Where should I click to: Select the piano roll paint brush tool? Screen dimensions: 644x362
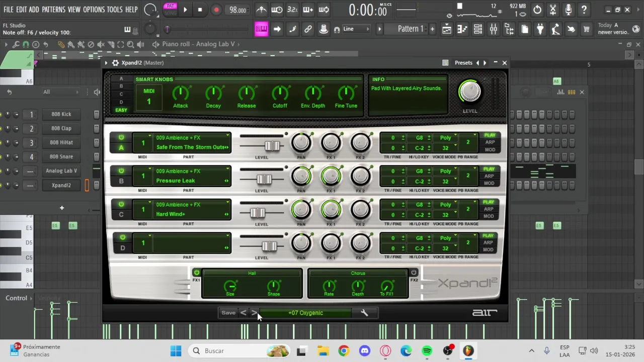71,45
